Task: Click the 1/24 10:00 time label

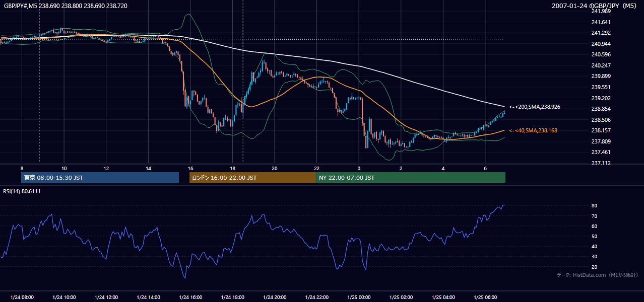Action: pyautogui.click(x=64, y=297)
